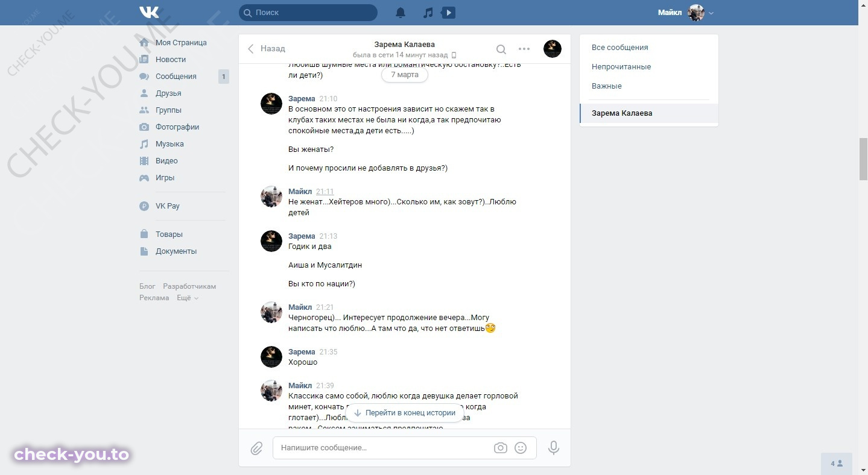This screenshot has height=475, width=868.
Task: Record a voice message with microphone icon
Action: [x=553, y=448]
